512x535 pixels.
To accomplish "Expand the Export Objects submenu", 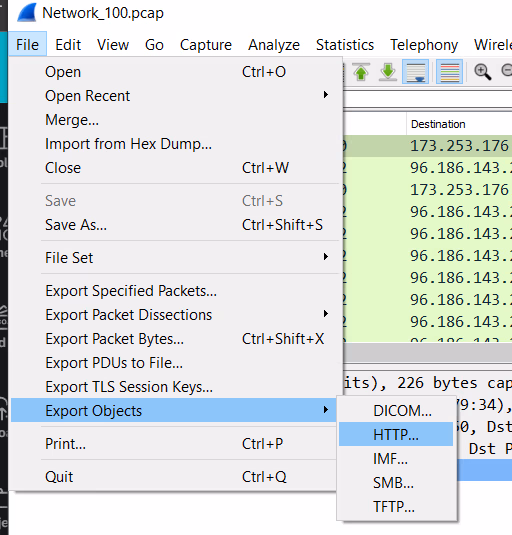I will [175, 410].
